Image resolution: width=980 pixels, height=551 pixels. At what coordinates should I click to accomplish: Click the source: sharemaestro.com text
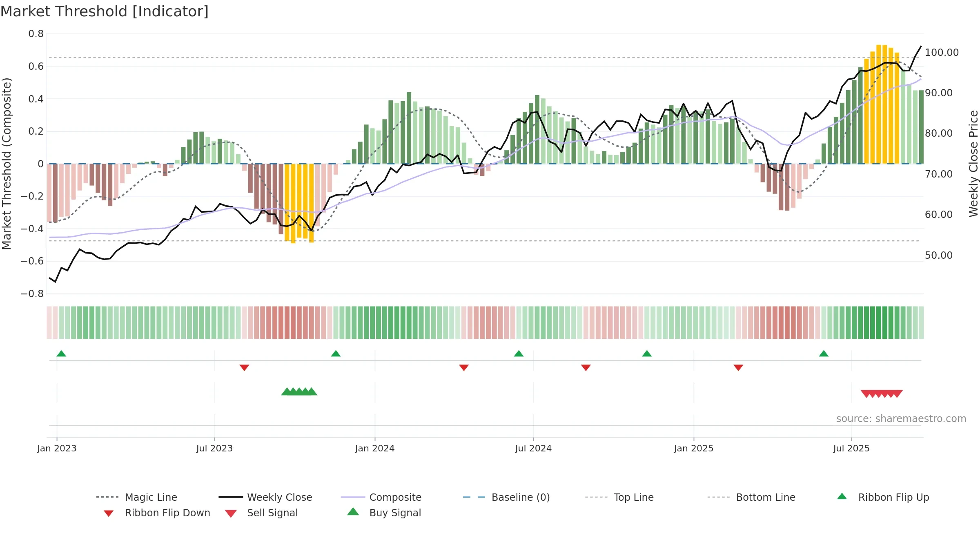pos(901,419)
